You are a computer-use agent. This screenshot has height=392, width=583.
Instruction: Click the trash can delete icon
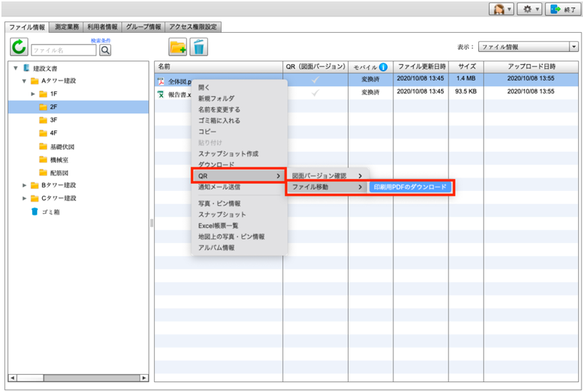[199, 48]
